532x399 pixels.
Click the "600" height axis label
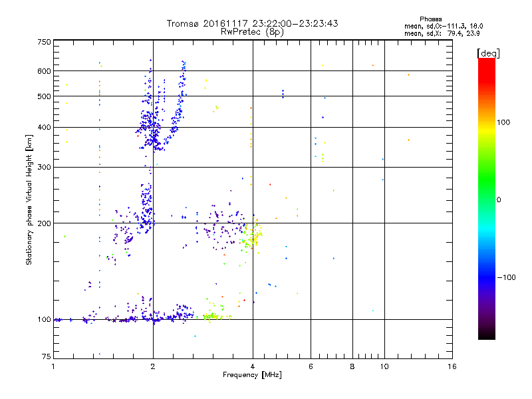click(x=44, y=71)
